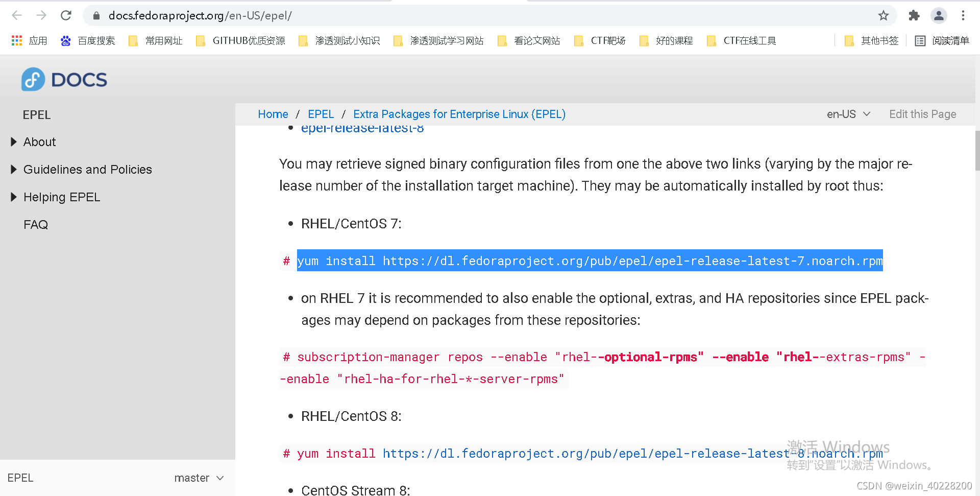980x496 pixels.
Task: Open the Apps grid shortcut (应用)
Action: pyautogui.click(x=29, y=41)
